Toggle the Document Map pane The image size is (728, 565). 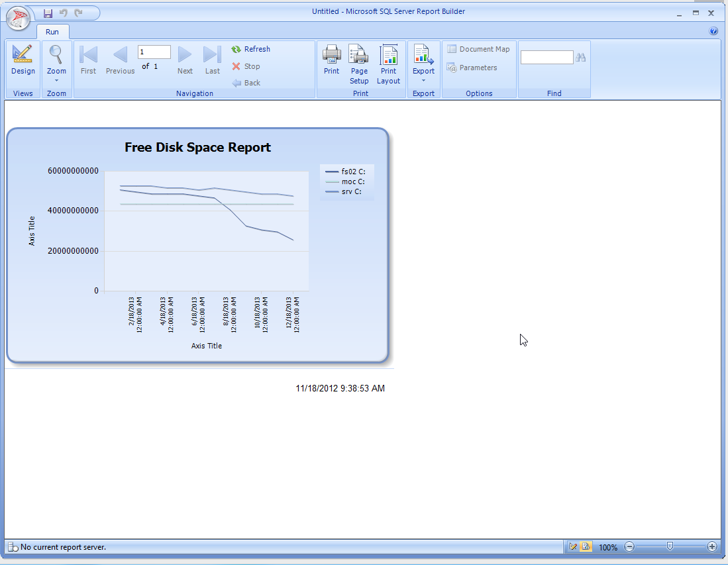click(478, 49)
